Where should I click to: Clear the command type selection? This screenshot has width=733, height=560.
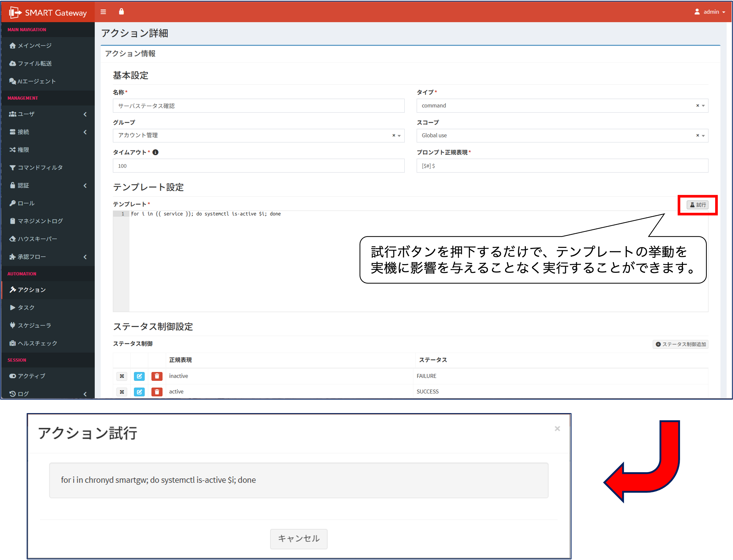[697, 106]
